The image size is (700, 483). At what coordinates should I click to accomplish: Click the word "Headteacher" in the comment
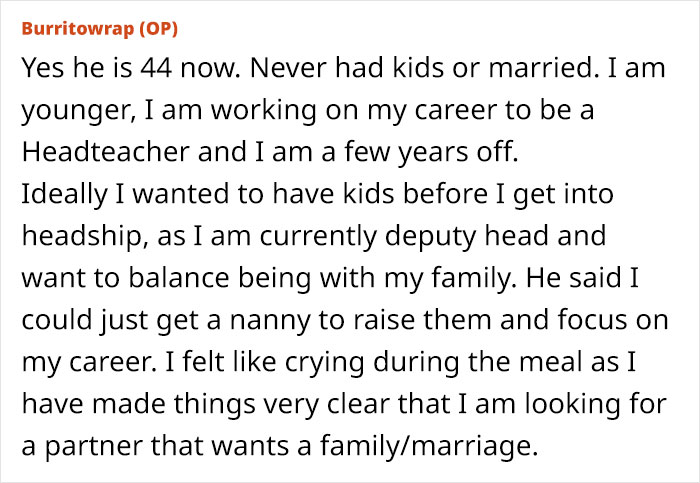(106, 151)
